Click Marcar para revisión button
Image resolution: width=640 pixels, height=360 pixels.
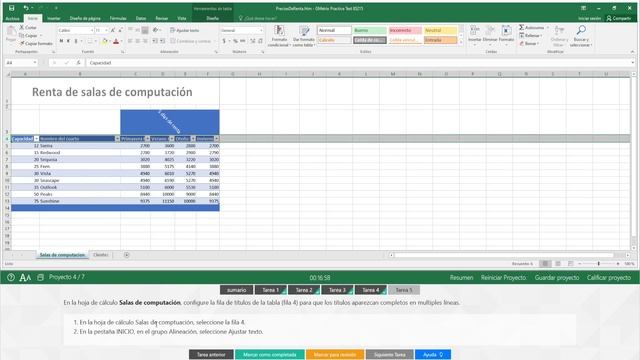335,354
